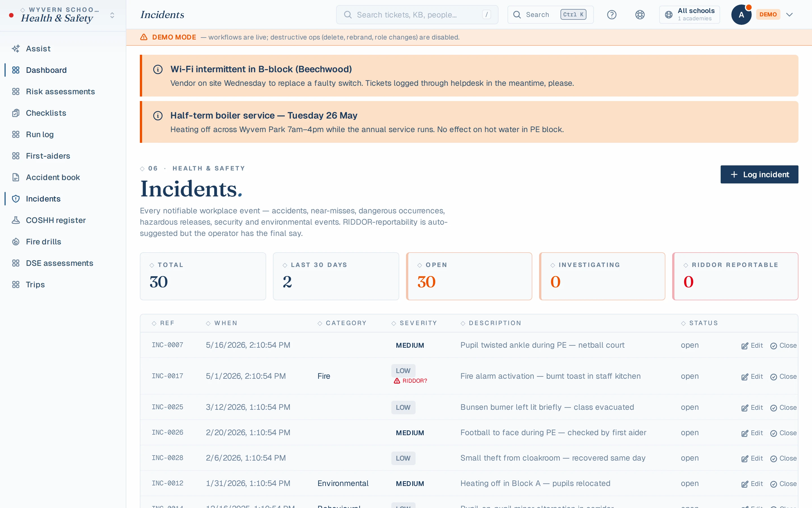The width and height of the screenshot is (812, 508).
Task: Click the Open stat card showing 30
Action: pos(469,276)
